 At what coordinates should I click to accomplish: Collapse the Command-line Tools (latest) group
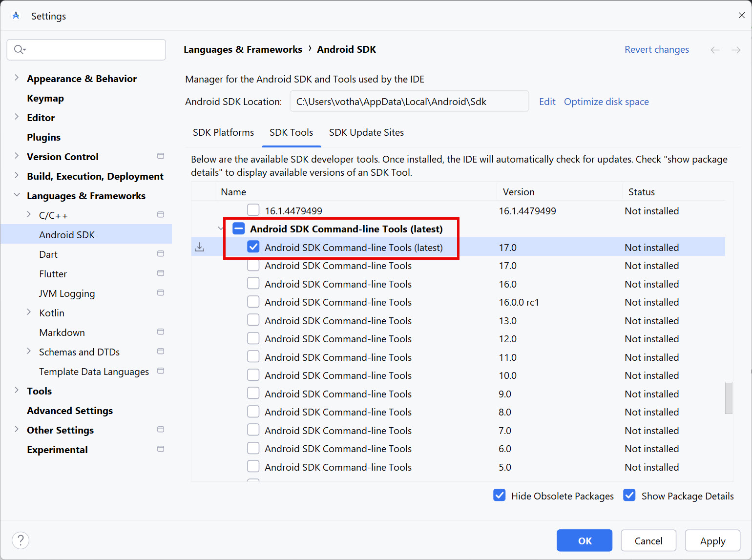click(x=221, y=228)
